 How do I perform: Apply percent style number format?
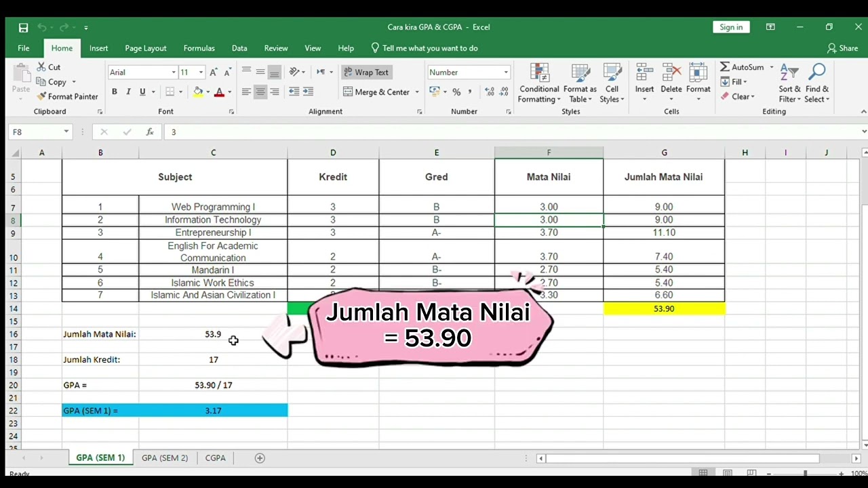click(x=456, y=91)
